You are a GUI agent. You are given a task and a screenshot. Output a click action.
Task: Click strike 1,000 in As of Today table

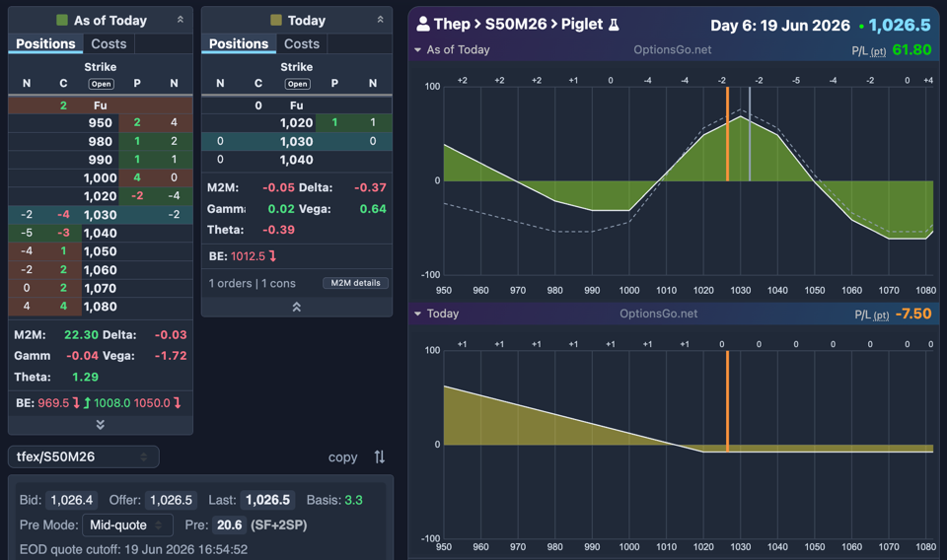(x=101, y=177)
